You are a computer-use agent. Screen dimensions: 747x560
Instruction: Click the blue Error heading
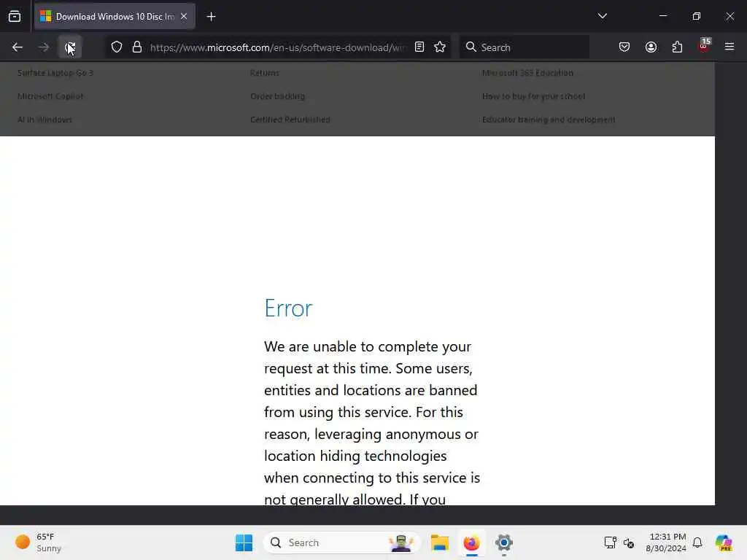288,308
